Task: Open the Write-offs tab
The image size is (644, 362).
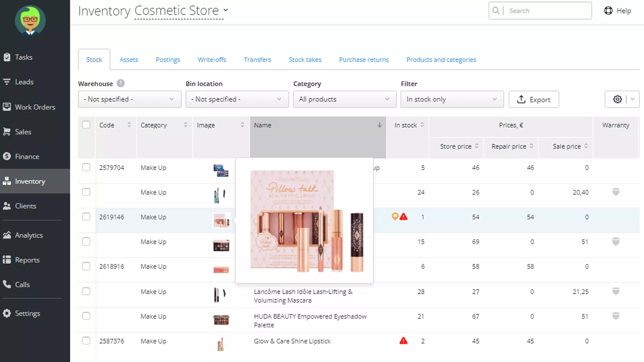Action: tap(212, 60)
